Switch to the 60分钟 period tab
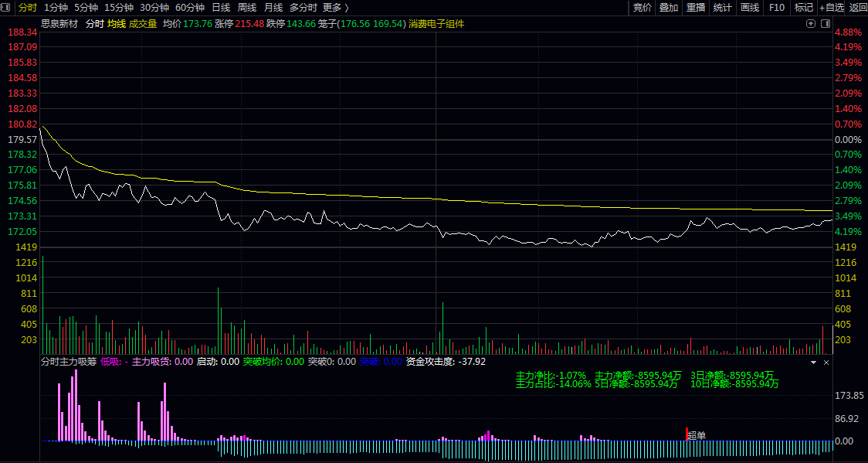The width and height of the screenshot is (868, 463). tap(189, 8)
